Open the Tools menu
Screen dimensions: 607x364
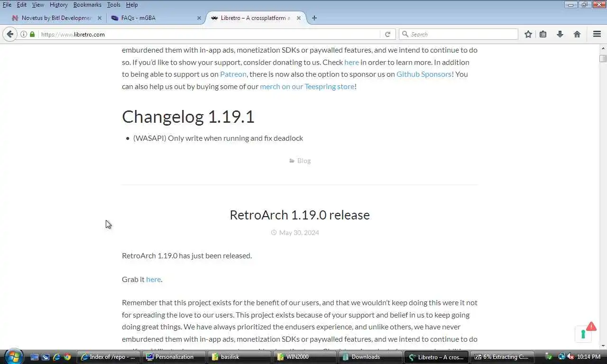tap(114, 5)
